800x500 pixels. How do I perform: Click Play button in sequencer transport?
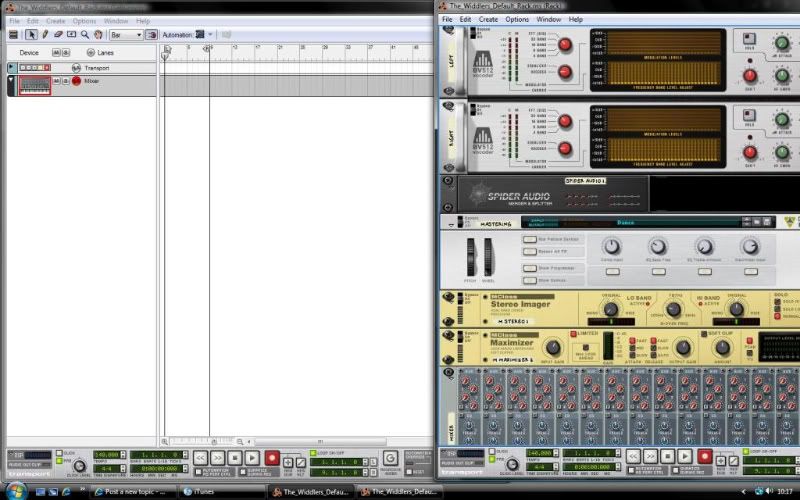click(x=252, y=458)
